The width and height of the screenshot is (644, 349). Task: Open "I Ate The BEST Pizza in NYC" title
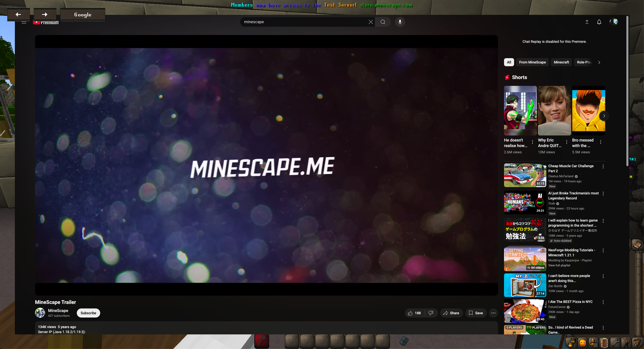pos(570,302)
